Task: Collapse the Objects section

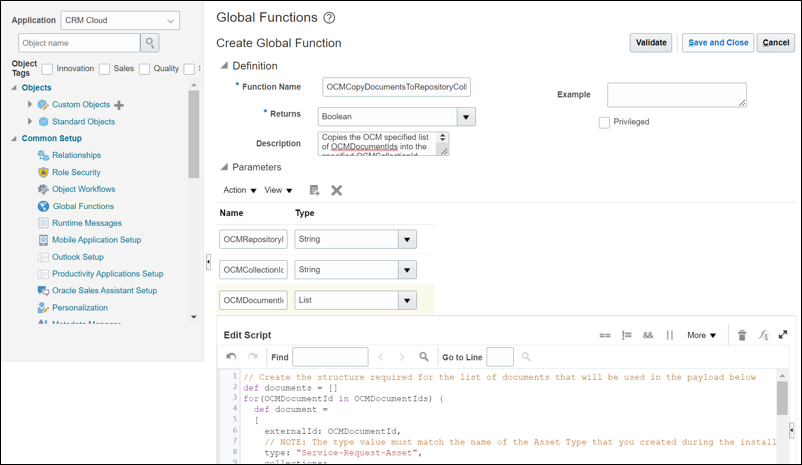Action: click(14, 87)
